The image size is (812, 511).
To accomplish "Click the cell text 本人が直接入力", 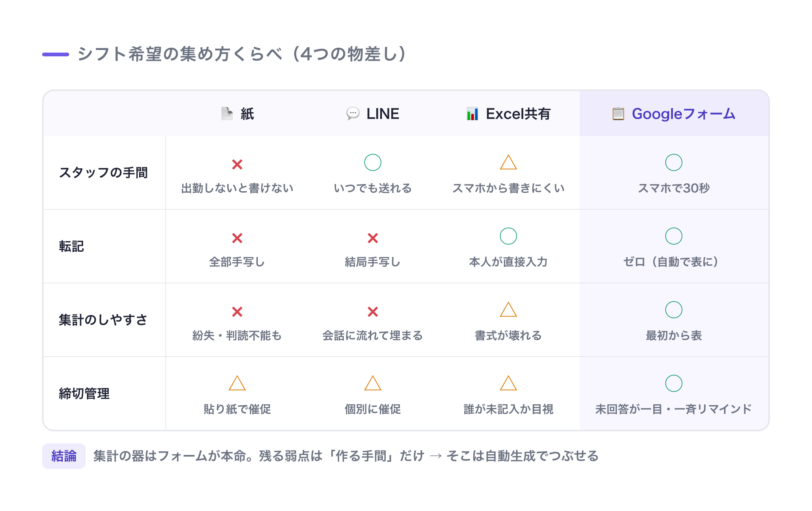I will coord(508,262).
